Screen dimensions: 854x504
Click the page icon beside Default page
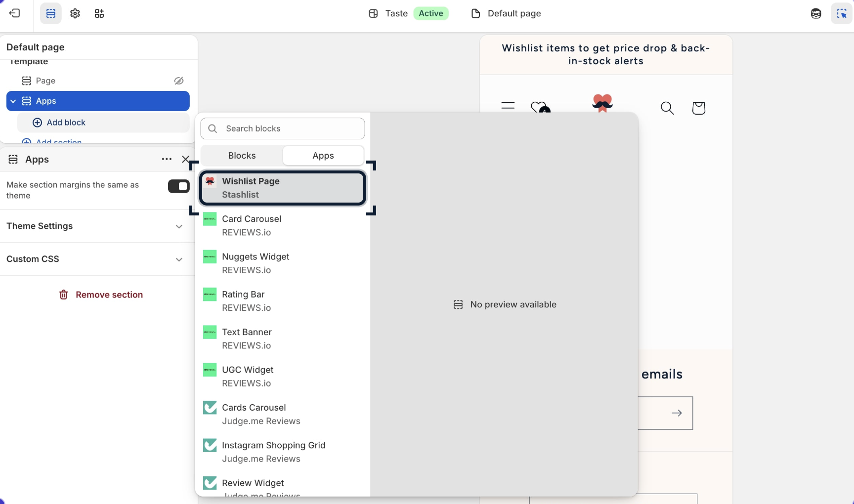[x=475, y=13]
